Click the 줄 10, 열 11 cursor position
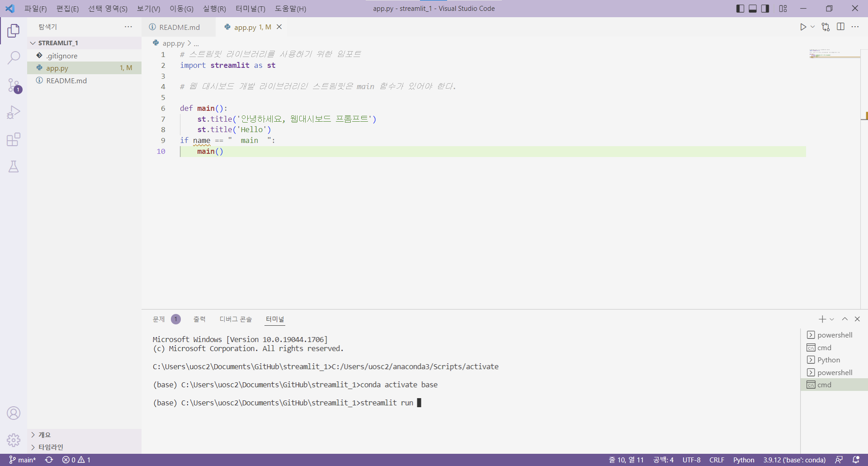868x466 pixels. [626, 460]
